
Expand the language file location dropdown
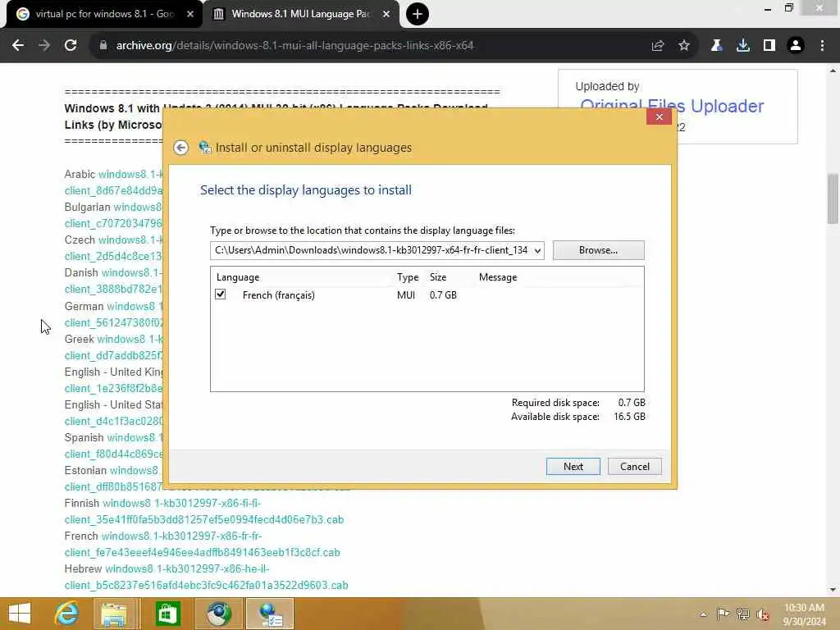coord(537,251)
